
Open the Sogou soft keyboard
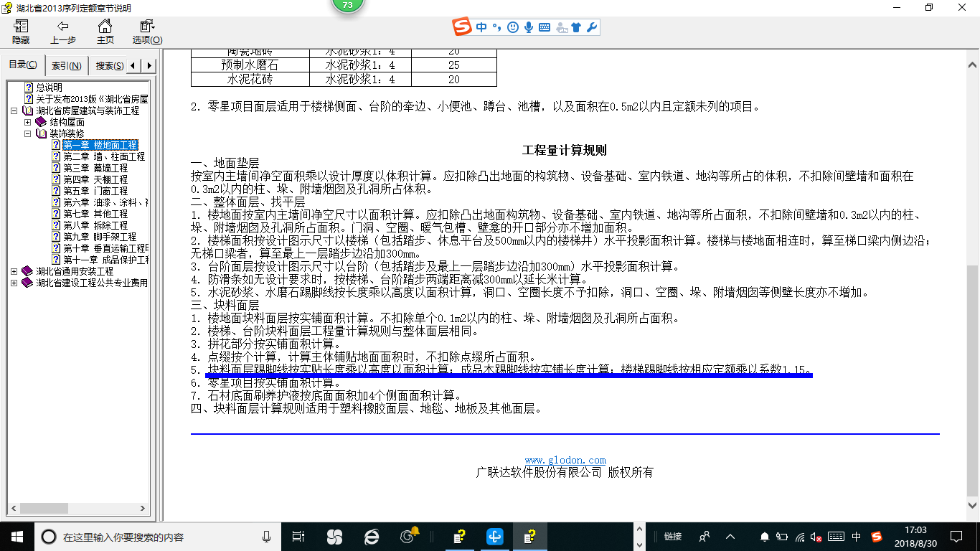pos(545,27)
